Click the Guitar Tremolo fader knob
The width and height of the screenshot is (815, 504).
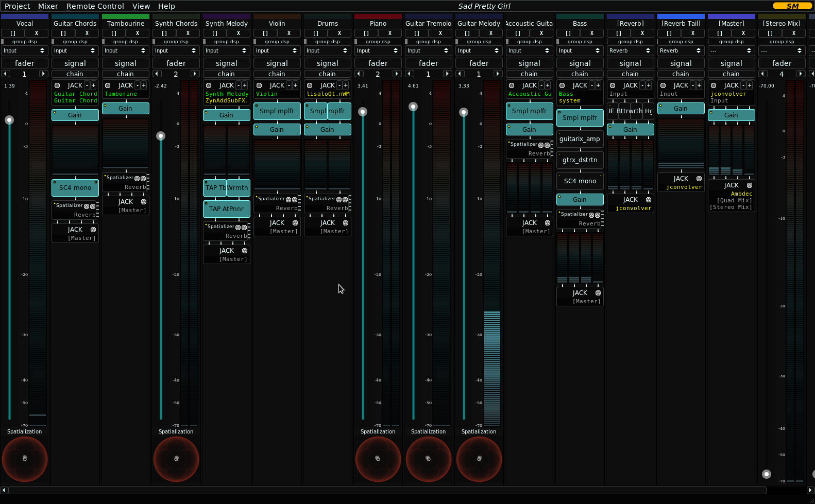[413, 107]
